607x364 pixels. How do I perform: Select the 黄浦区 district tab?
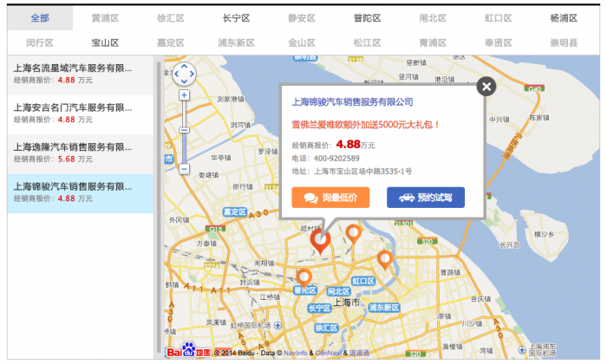pos(105,18)
